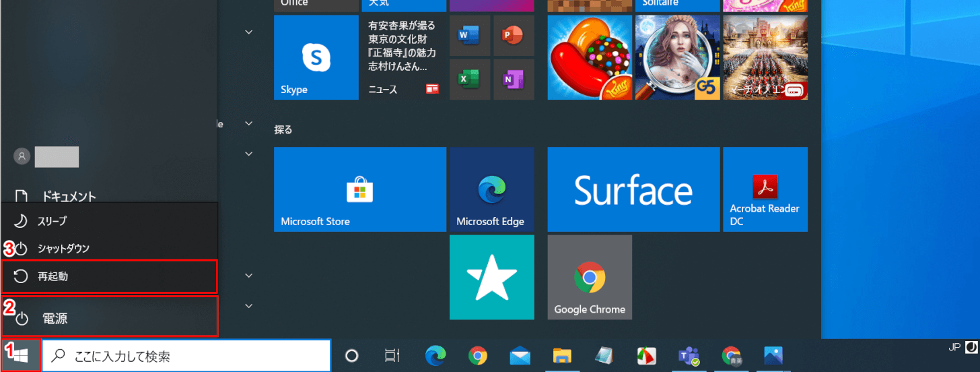980x372 pixels.
Task: Open the Google Chrome tile
Action: [x=590, y=277]
